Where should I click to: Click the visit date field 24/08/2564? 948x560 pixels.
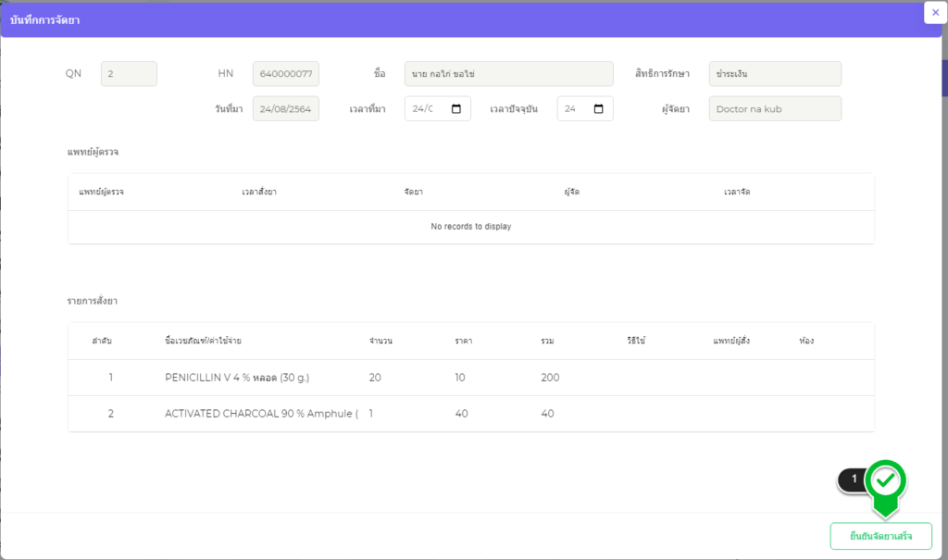pyautogui.click(x=285, y=109)
